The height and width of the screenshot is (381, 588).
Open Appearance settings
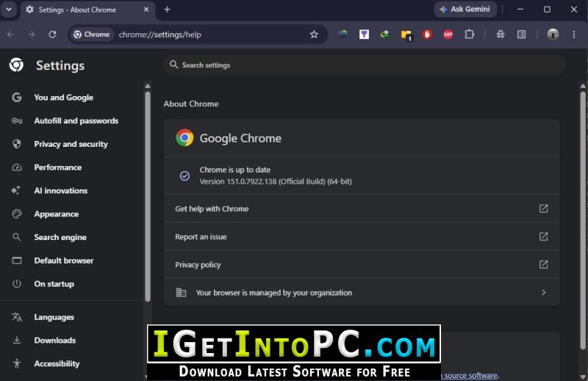(x=57, y=214)
